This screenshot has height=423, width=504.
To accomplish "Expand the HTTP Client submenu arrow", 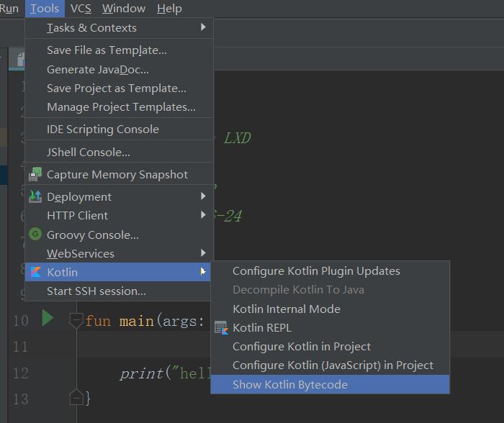I will 204,215.
